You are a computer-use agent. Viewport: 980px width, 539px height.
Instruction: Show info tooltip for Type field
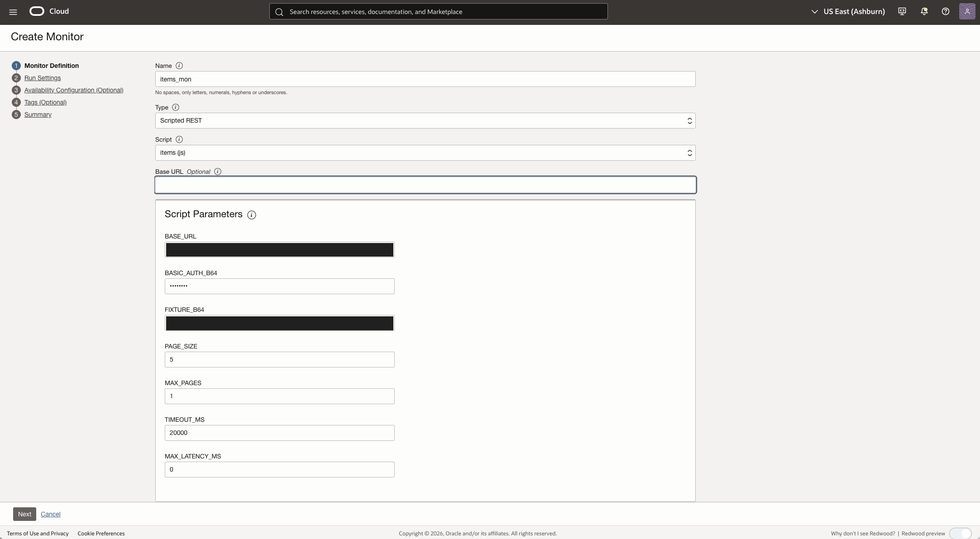click(176, 107)
